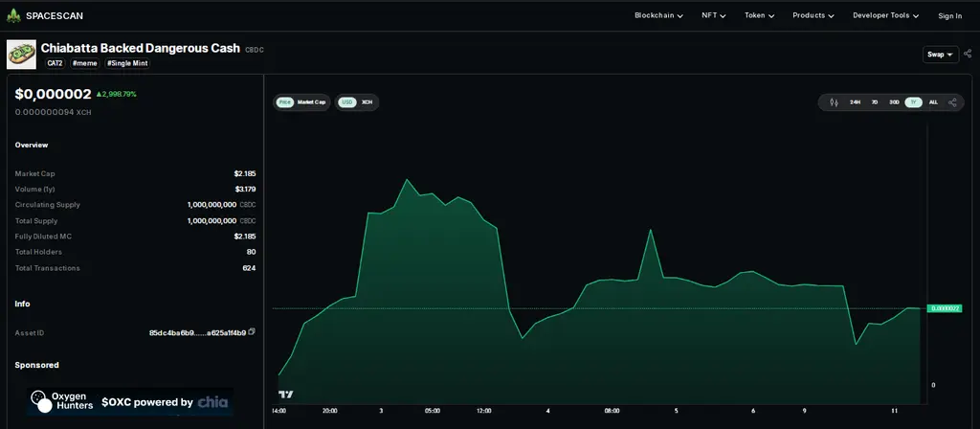Set chart range to 1Y

(913, 102)
